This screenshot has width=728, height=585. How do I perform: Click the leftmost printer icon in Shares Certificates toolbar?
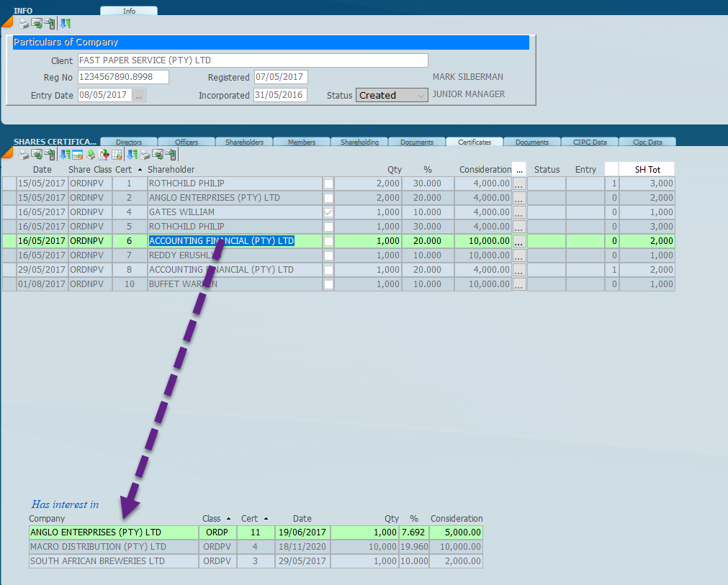[x=23, y=154]
